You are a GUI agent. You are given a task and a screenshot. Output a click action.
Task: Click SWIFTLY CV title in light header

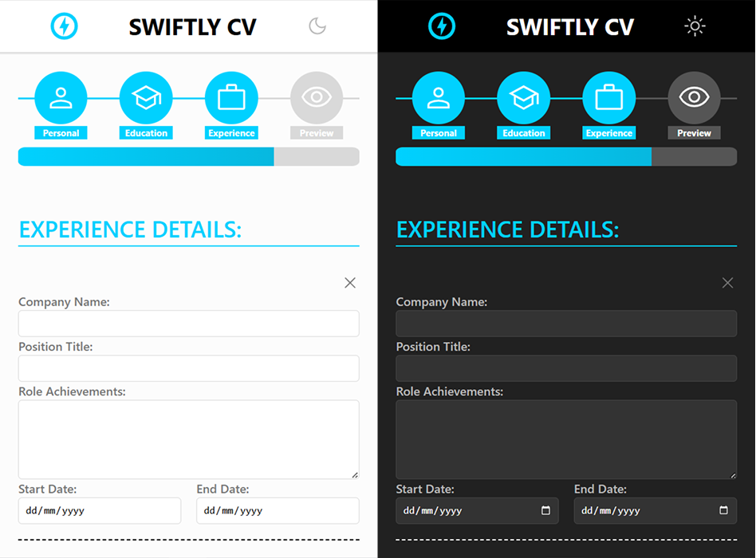(192, 27)
